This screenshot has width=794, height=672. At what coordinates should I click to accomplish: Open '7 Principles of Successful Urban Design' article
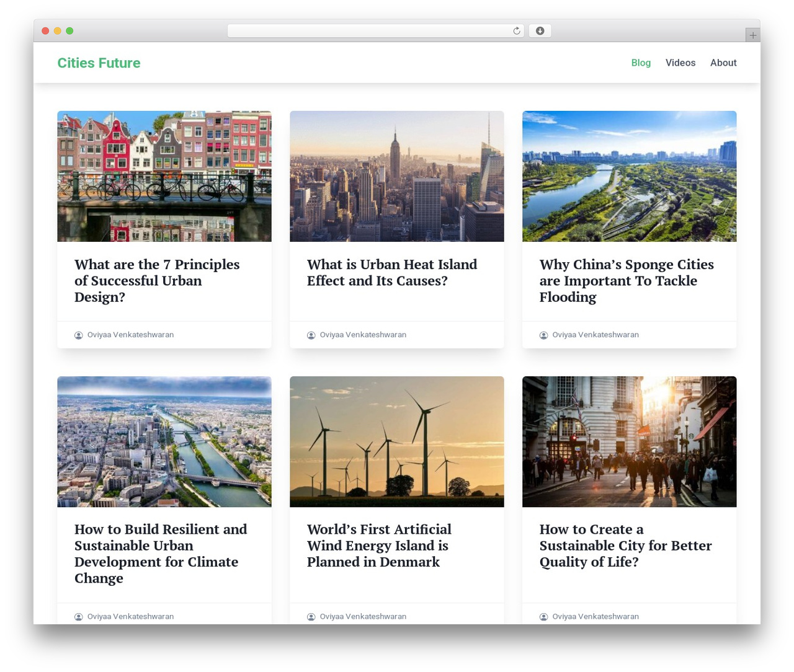[157, 281]
